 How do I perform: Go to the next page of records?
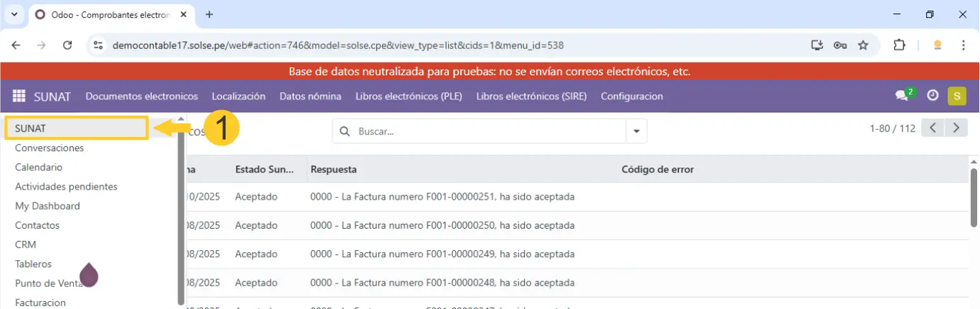coord(957,128)
